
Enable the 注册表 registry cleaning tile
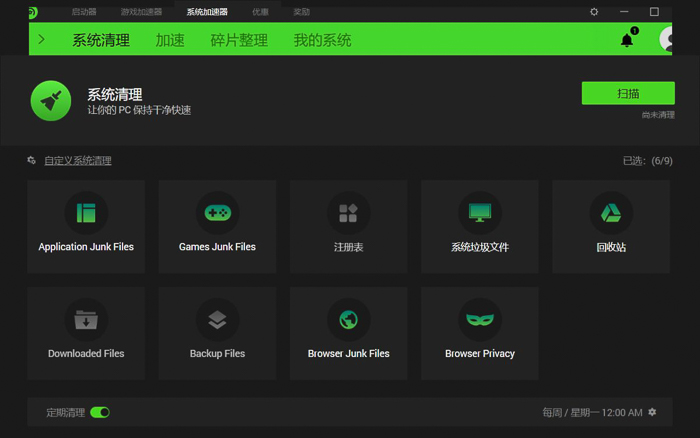pos(348,227)
